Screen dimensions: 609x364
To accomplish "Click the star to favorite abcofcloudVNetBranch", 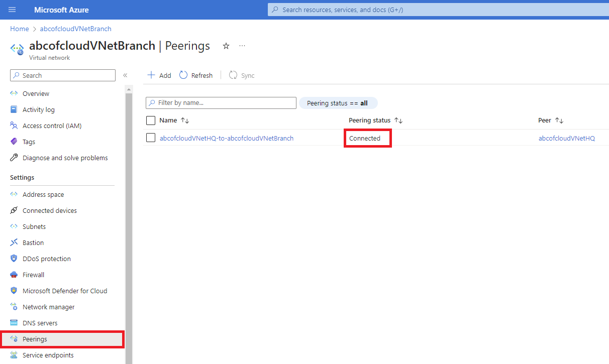I will tap(226, 46).
